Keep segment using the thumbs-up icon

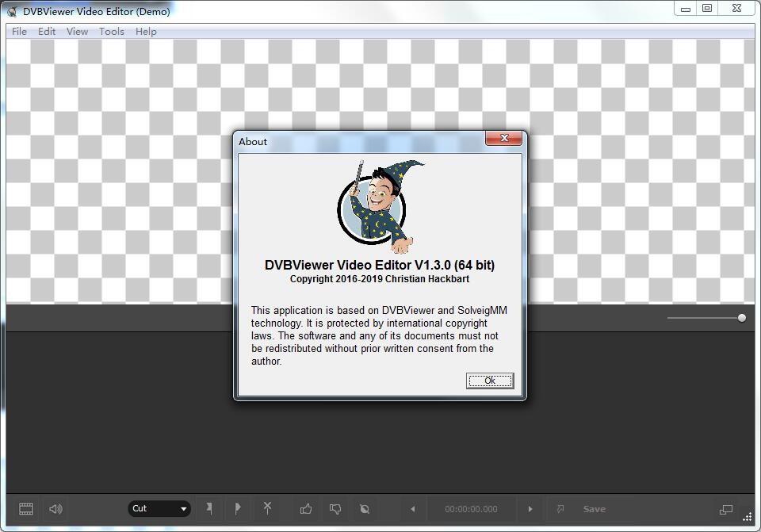305,509
